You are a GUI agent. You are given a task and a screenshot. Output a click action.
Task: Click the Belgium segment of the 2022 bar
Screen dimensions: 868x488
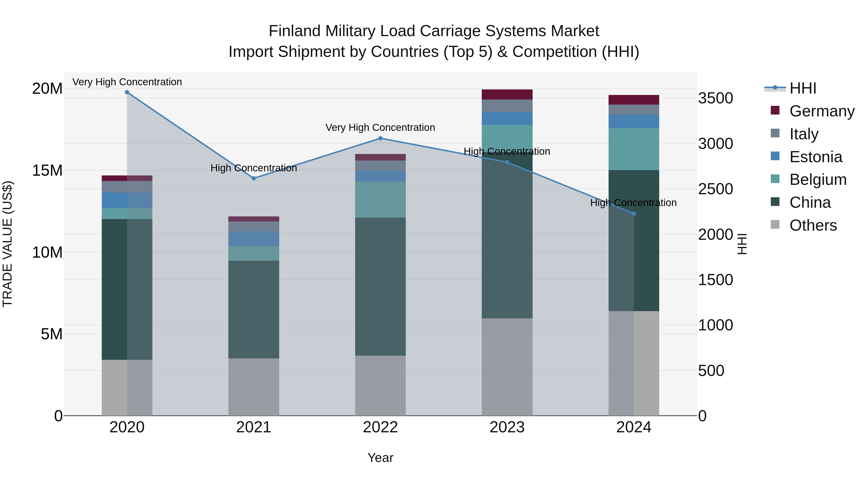point(380,200)
